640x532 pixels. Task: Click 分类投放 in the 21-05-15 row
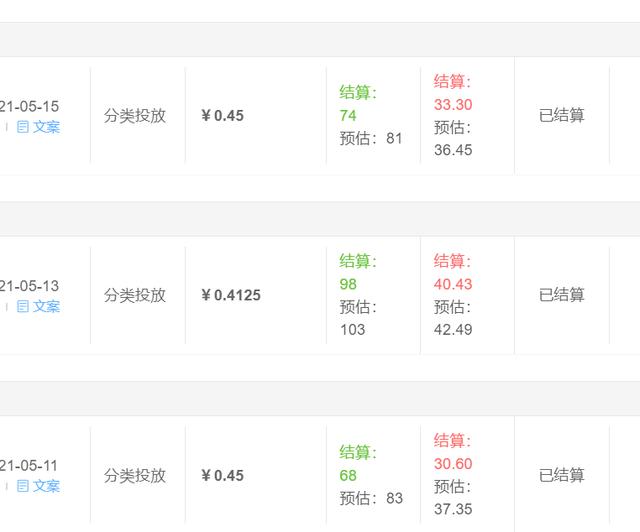(x=135, y=116)
